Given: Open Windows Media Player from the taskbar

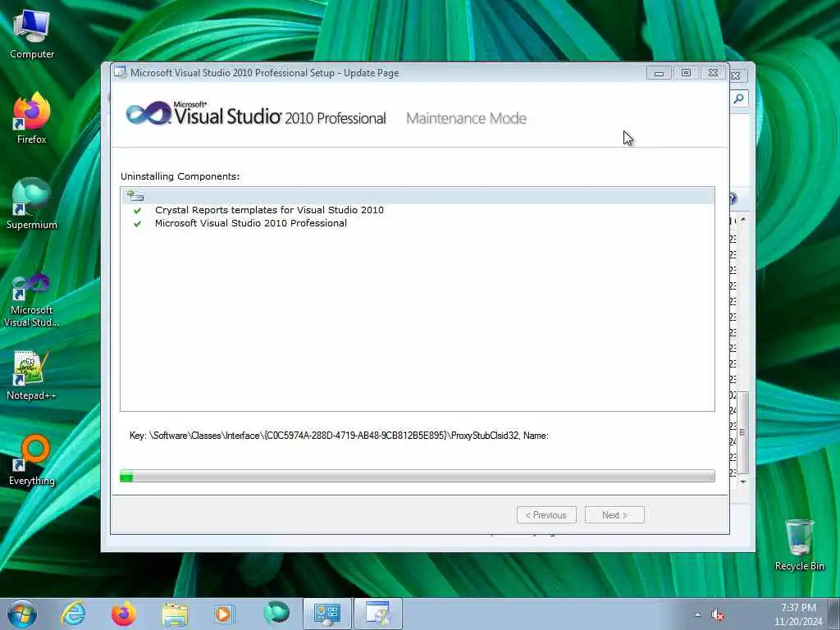Looking at the screenshot, I should click(x=224, y=614).
